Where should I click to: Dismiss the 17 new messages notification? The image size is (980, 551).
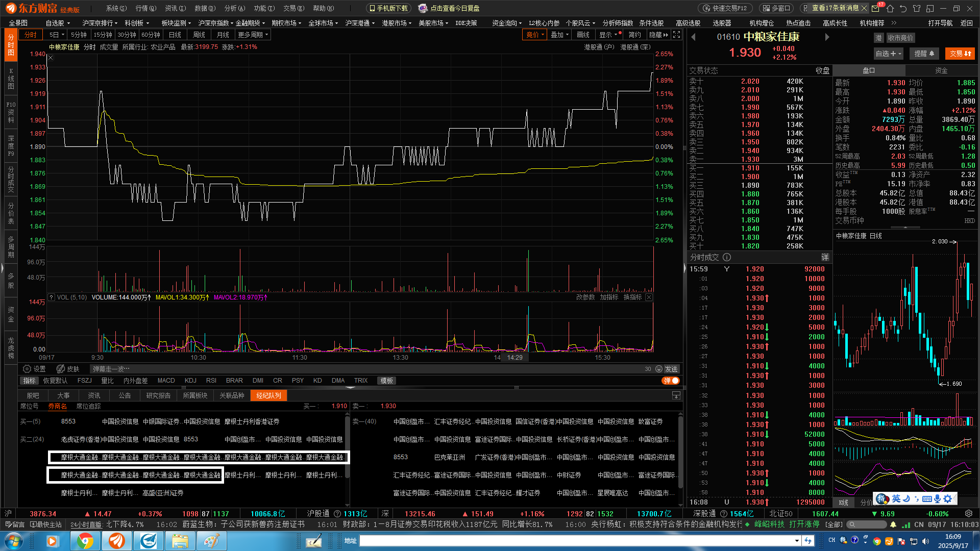coord(864,8)
